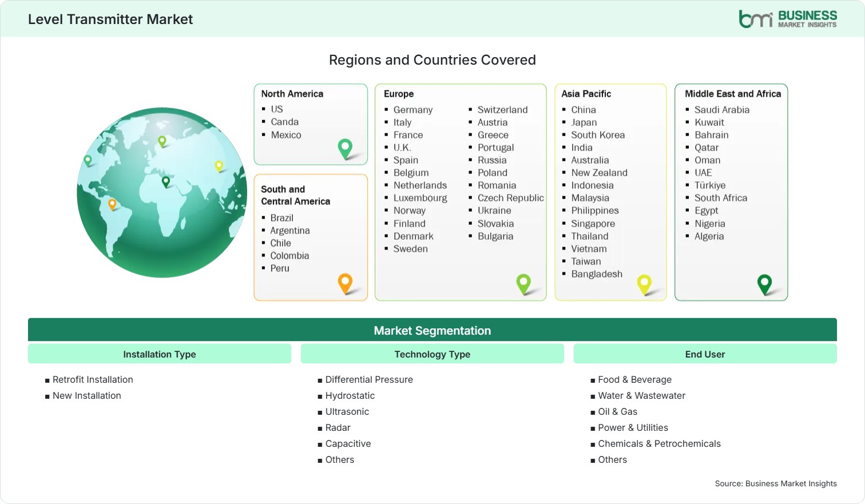Click Brazil in the country list
Screen dimensions: 865x504
point(282,218)
